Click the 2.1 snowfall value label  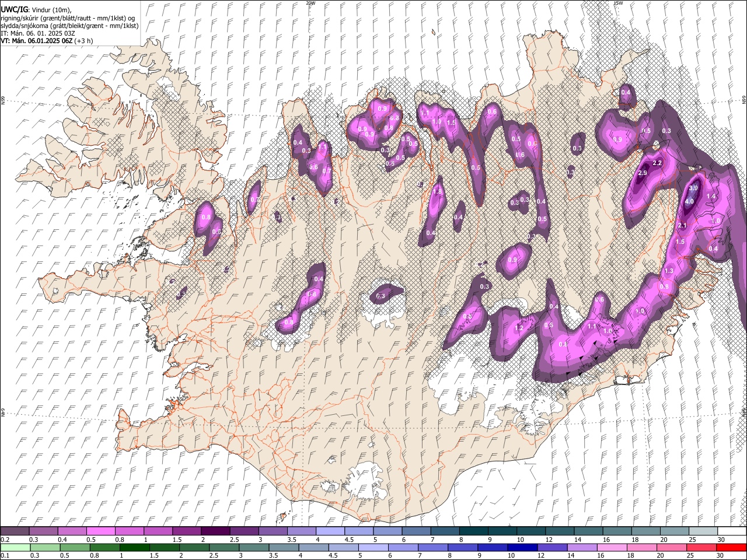coord(683,226)
